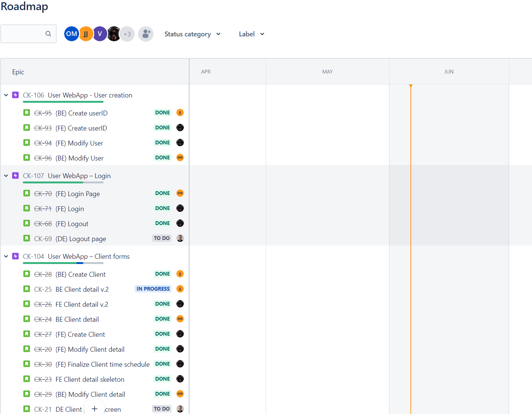Filter by OM avatar

[71, 34]
